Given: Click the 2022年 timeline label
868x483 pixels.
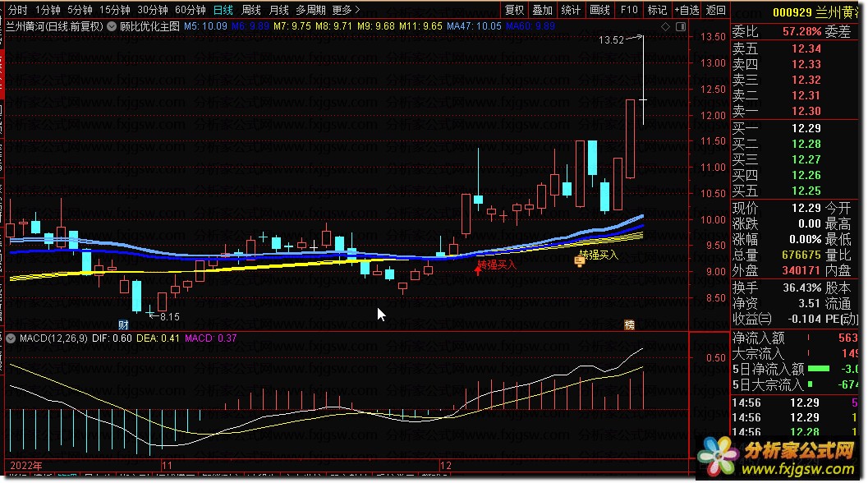Looking at the screenshot, I should (x=25, y=466).
